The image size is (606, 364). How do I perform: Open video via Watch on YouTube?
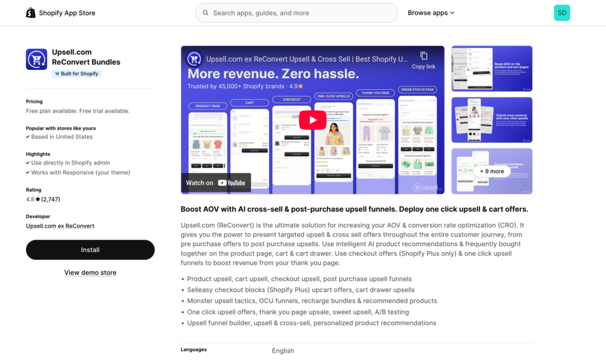click(215, 183)
